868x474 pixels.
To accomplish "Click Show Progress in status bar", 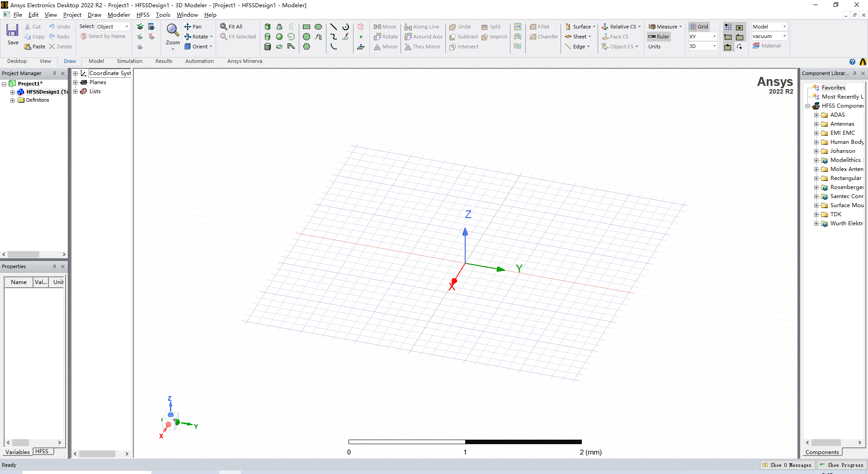I will pyautogui.click(x=842, y=465).
